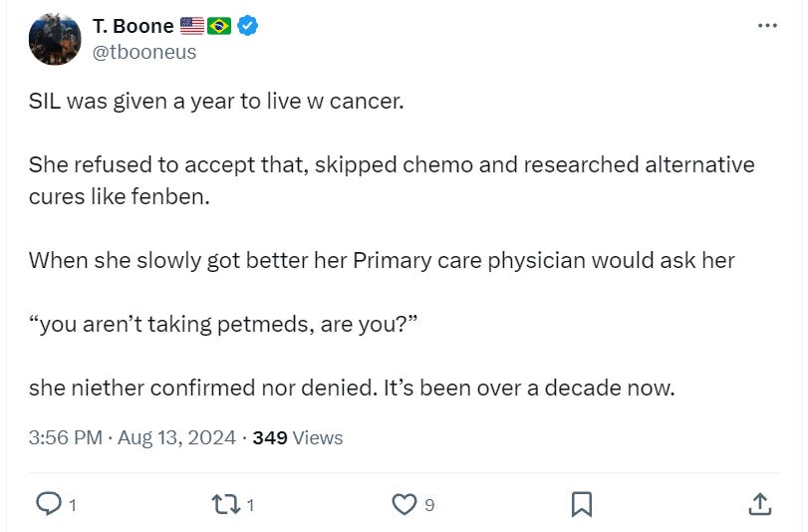808x532 pixels.
Task: Open the three-dot more options menu
Action: coord(767,26)
